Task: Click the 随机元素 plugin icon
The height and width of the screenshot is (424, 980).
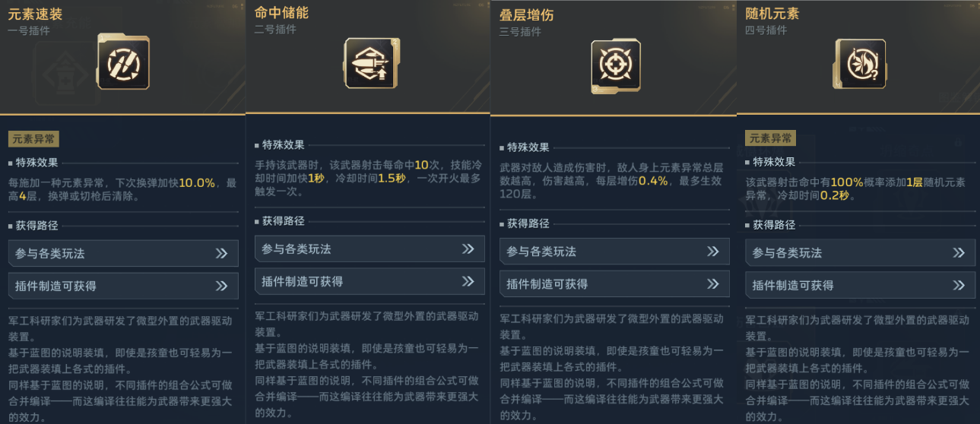Action: click(x=860, y=65)
